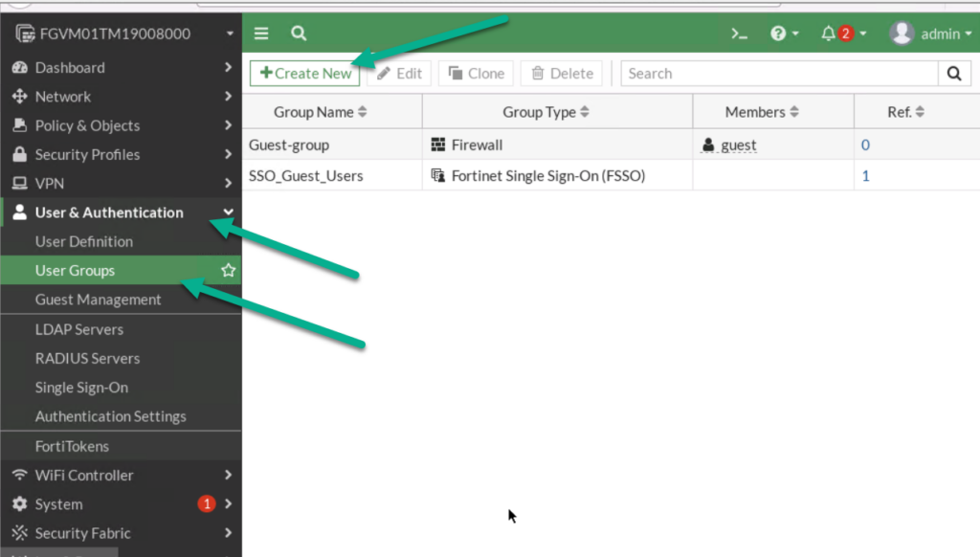Screen dimensions: 980x557
Task: Toggle the favorite star on User Groups
Action: click(228, 270)
